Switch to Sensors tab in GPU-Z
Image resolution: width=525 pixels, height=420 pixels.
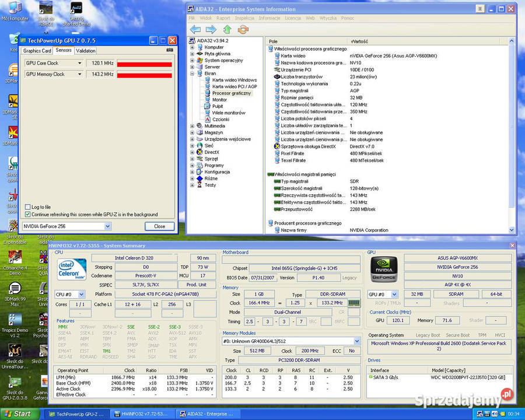pyautogui.click(x=64, y=50)
